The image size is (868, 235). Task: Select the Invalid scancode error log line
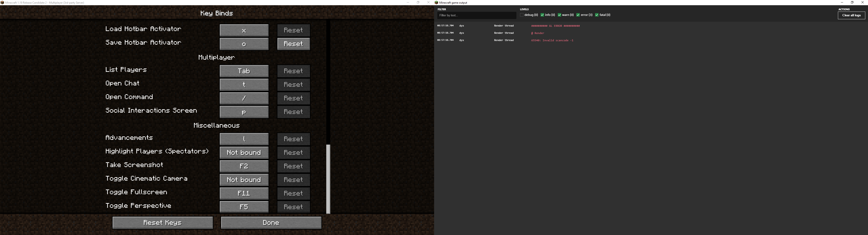(x=552, y=41)
